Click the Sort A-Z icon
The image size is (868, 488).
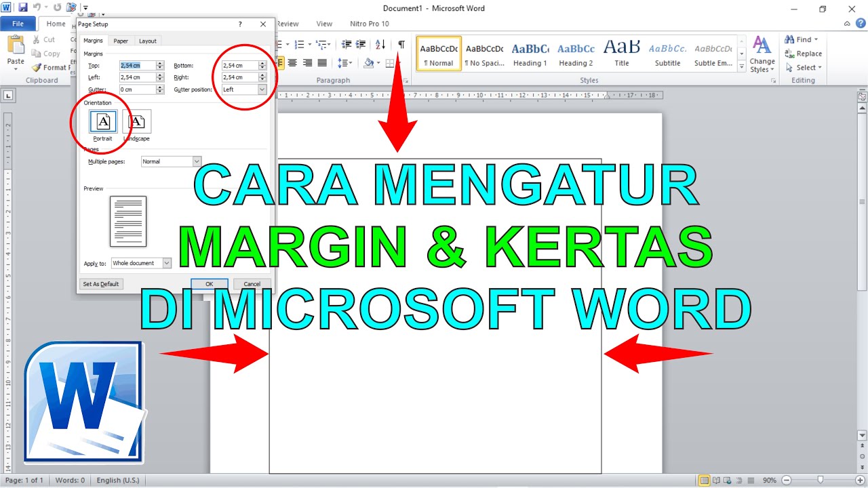click(x=380, y=45)
